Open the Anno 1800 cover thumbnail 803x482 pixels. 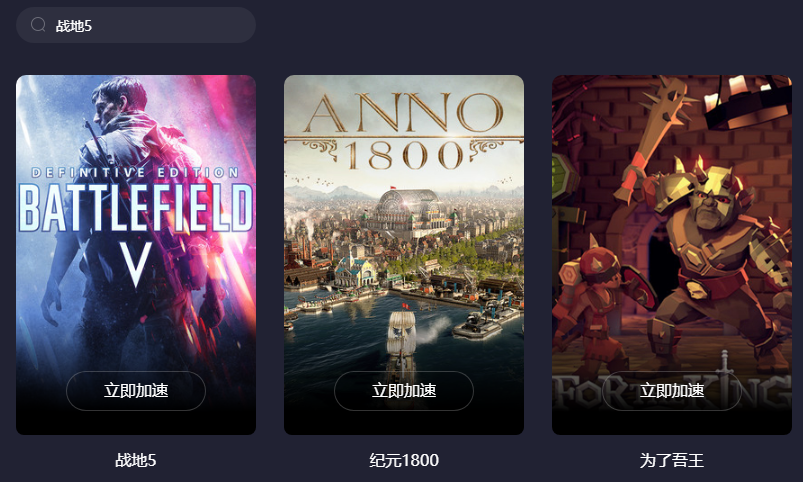(404, 255)
